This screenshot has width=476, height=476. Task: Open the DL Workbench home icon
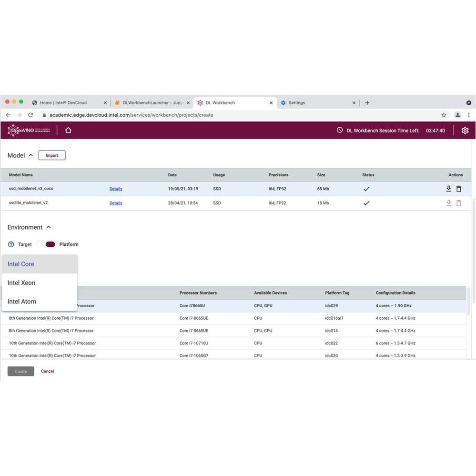click(x=68, y=130)
